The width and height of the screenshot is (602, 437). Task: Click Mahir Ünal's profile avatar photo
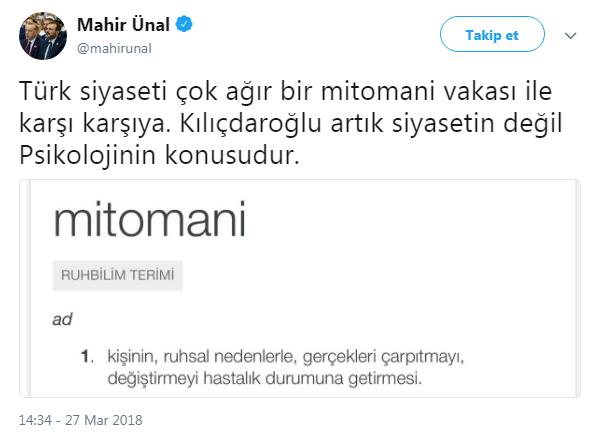[x=40, y=36]
